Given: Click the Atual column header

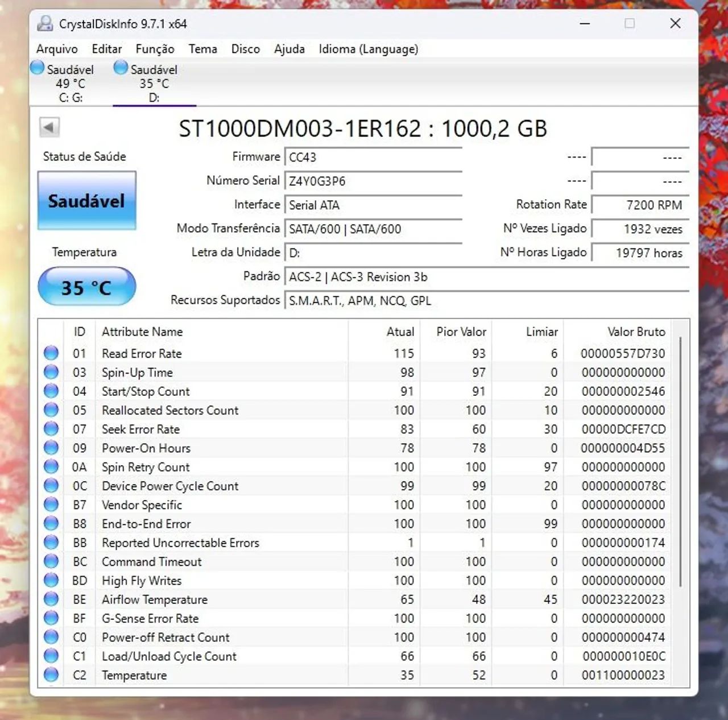Looking at the screenshot, I should click(384, 332).
